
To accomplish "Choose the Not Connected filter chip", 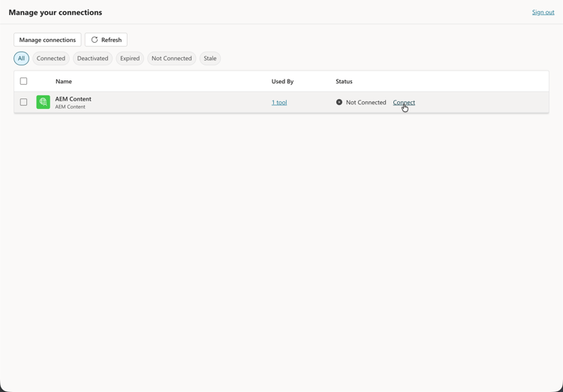I will [172, 59].
